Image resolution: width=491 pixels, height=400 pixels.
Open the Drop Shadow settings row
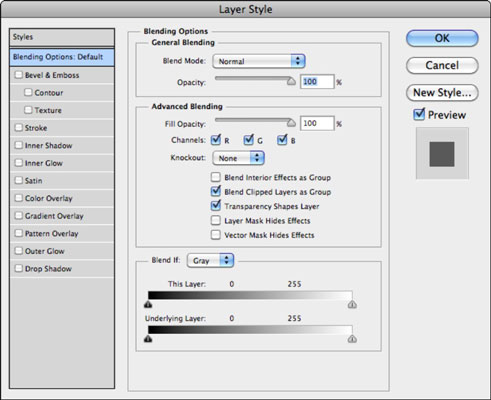pos(62,268)
